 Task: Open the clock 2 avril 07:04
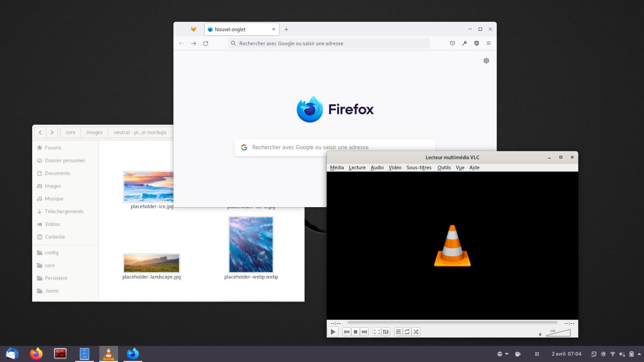pyautogui.click(x=566, y=354)
